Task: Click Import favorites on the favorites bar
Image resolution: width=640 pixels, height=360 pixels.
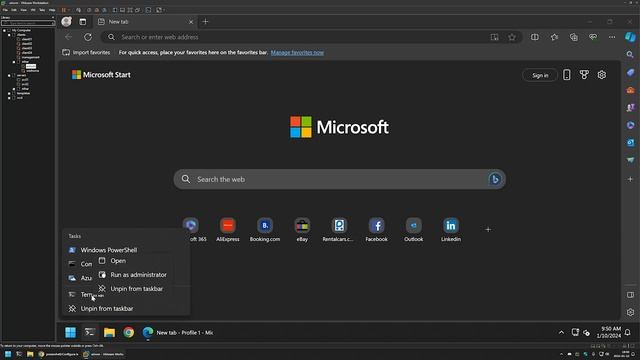Action: click(x=86, y=53)
